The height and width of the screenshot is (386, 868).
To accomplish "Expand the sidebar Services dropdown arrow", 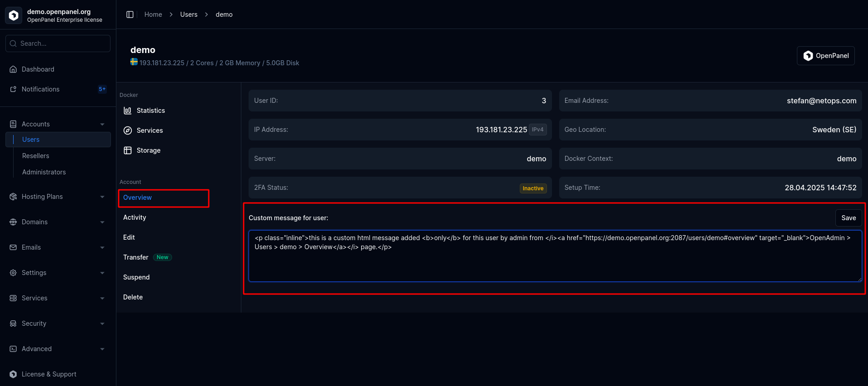I will (102, 298).
